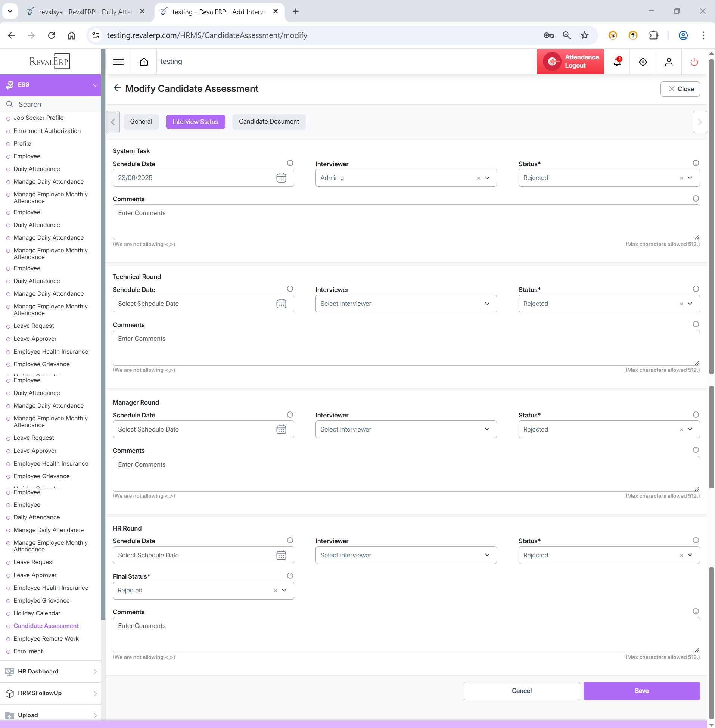The image size is (715, 728).
Task: Clear the Admin g interviewer selection
Action: click(x=478, y=178)
